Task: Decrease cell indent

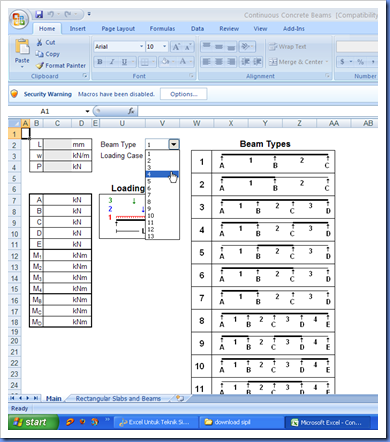Action: [245, 62]
